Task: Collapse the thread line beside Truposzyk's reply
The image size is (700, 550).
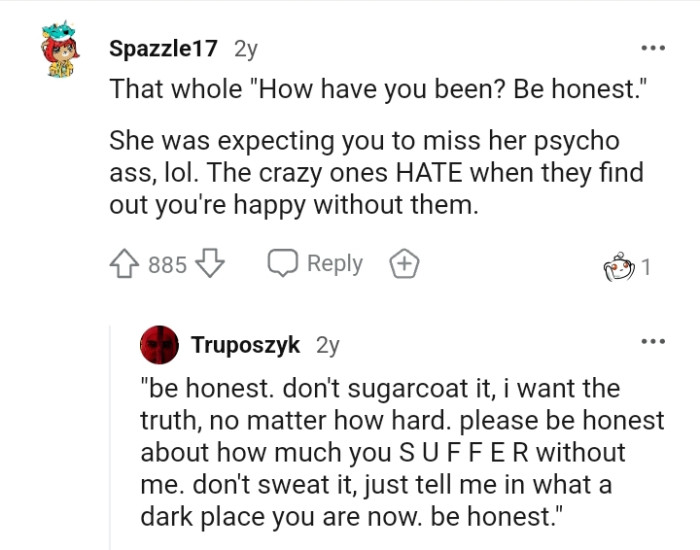Action: tap(110, 440)
